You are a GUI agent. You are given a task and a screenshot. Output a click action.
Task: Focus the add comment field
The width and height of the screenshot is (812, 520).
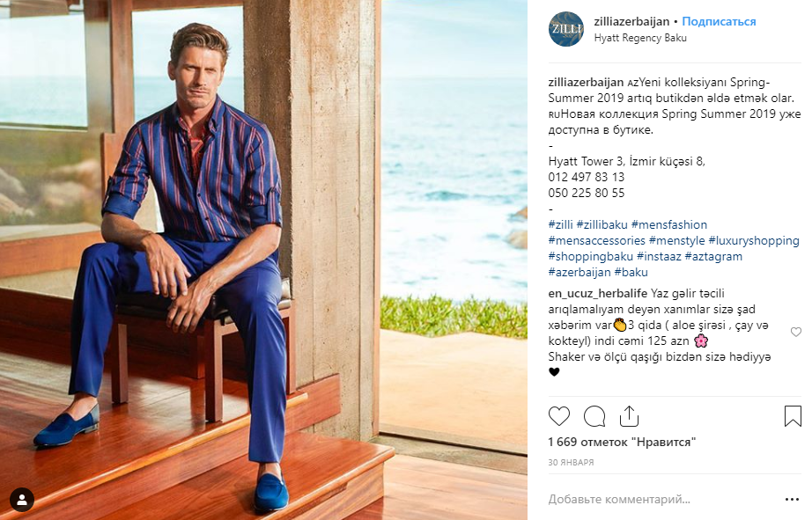pos(663,499)
